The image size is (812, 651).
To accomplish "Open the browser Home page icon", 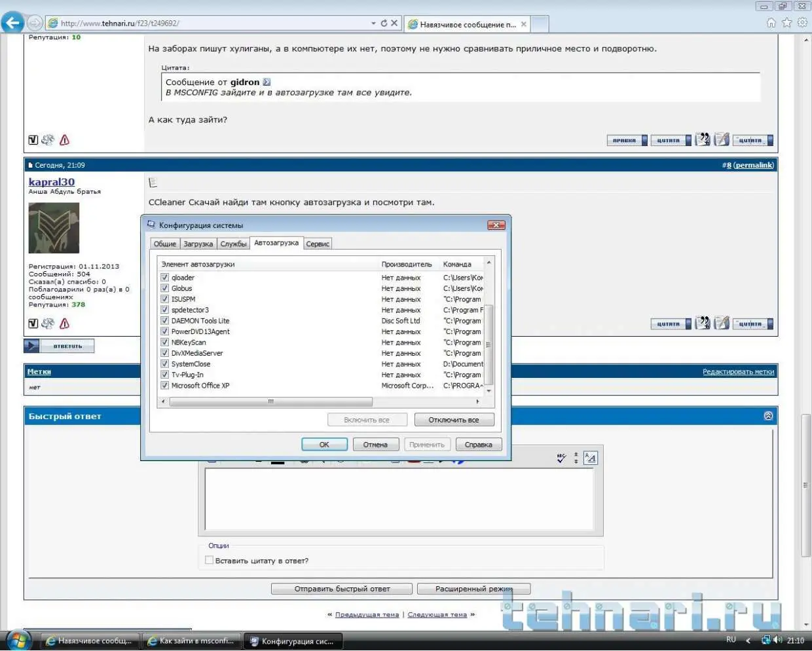I will [x=771, y=23].
